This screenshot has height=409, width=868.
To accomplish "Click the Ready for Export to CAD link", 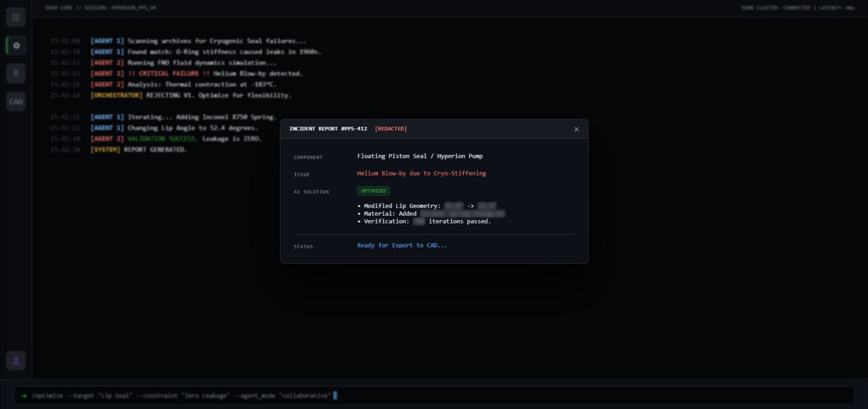I will 402,246.
